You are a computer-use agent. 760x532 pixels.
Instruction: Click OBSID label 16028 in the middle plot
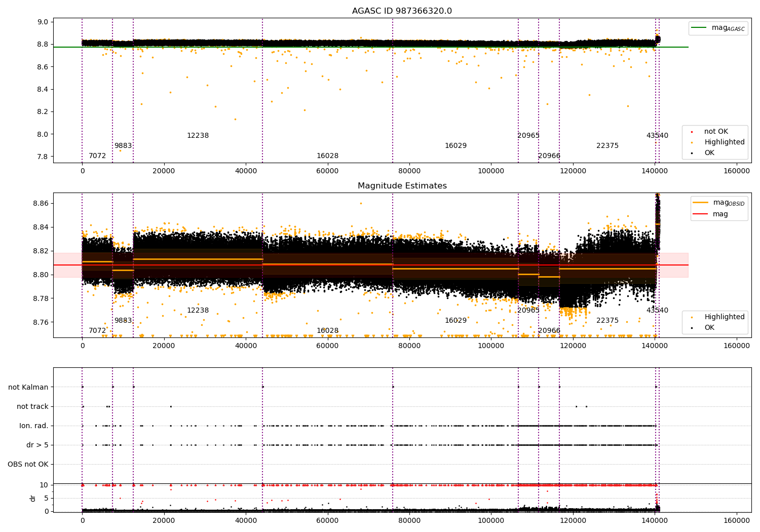click(327, 331)
